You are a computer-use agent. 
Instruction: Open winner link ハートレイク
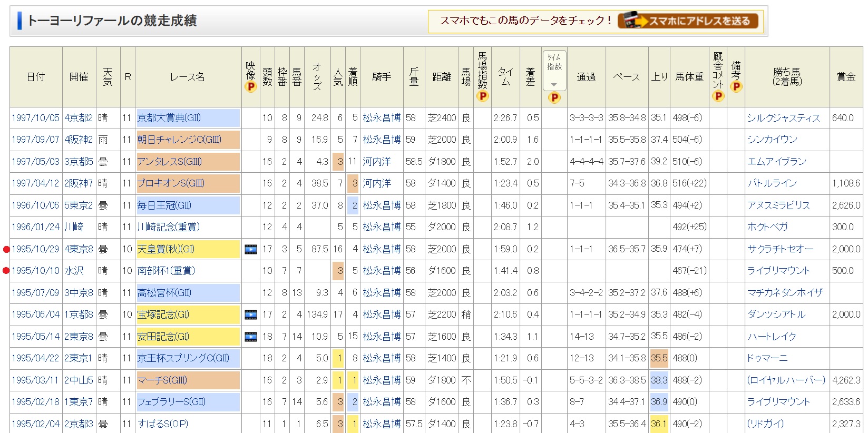click(x=772, y=337)
